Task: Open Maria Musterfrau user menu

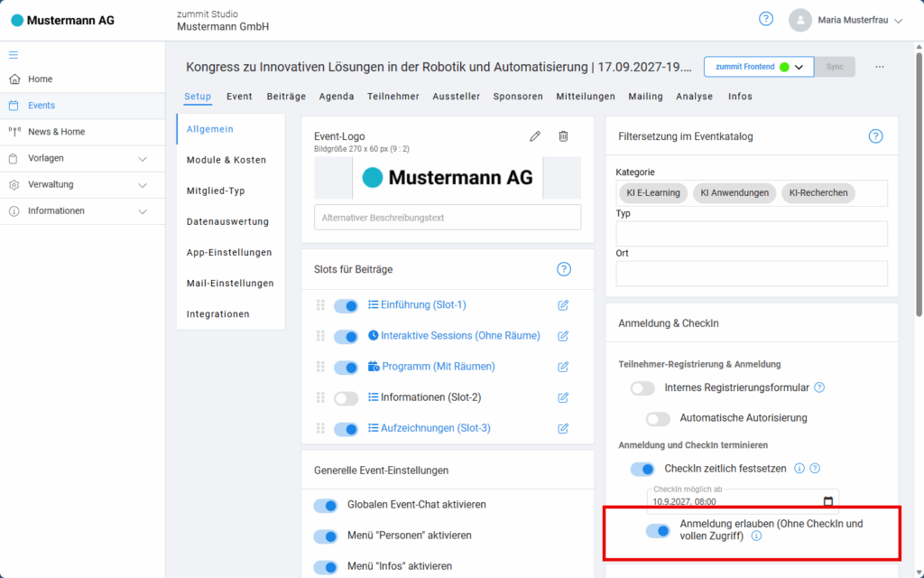Action: click(845, 20)
